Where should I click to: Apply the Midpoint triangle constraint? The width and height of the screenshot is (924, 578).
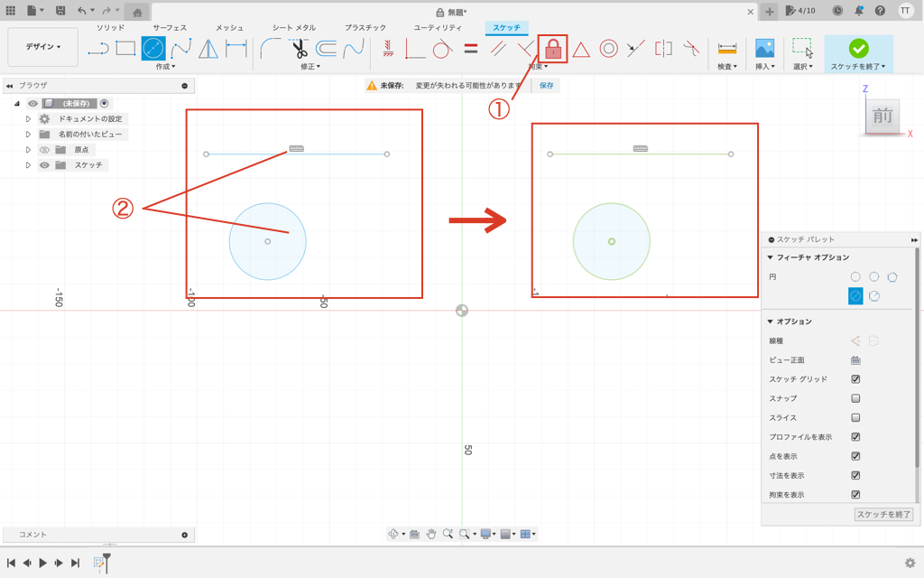tap(581, 50)
